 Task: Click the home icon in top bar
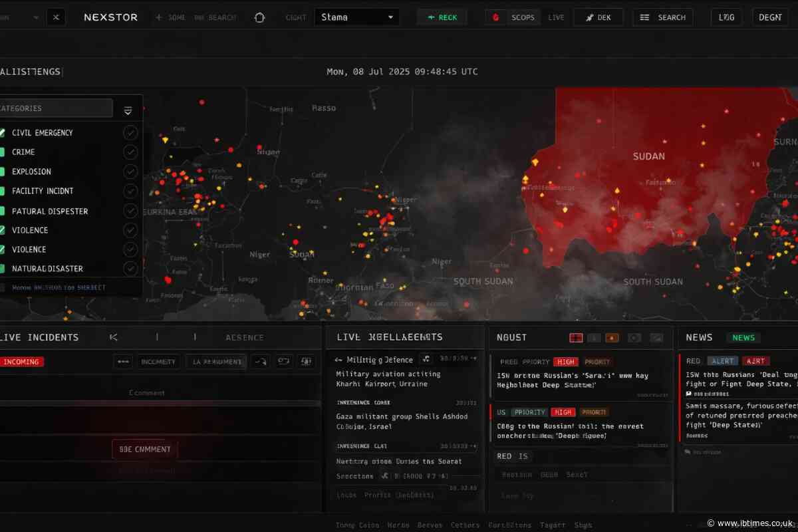[260, 17]
